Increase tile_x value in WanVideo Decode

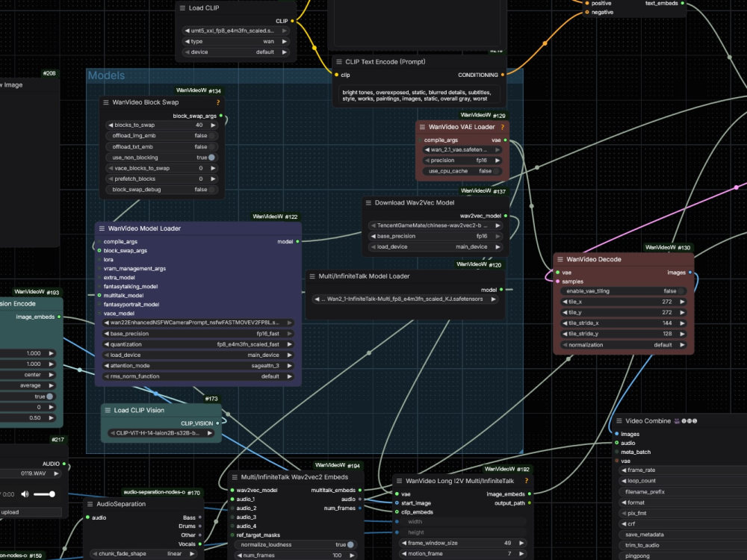pos(682,302)
